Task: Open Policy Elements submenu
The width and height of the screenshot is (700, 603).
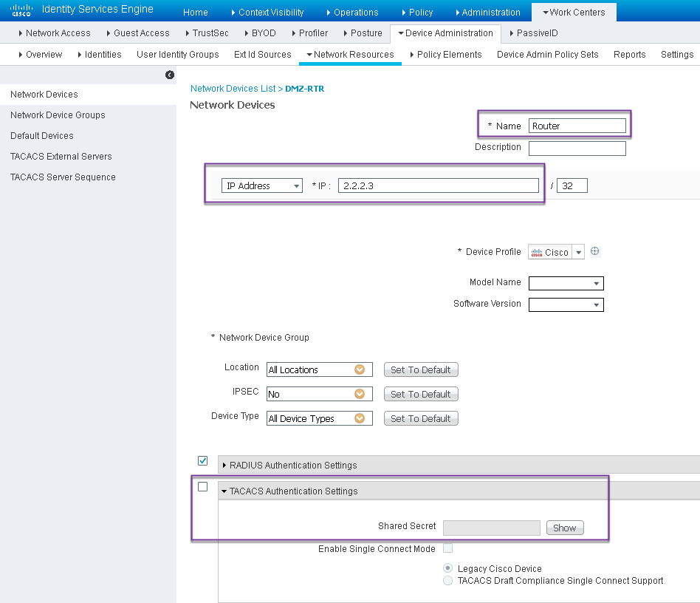Action: 446,55
